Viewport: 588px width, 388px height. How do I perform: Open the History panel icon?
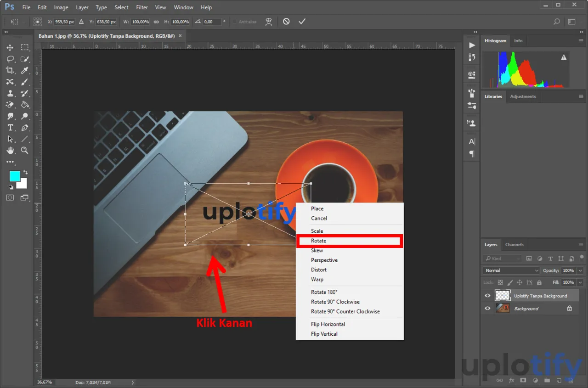pos(472,57)
